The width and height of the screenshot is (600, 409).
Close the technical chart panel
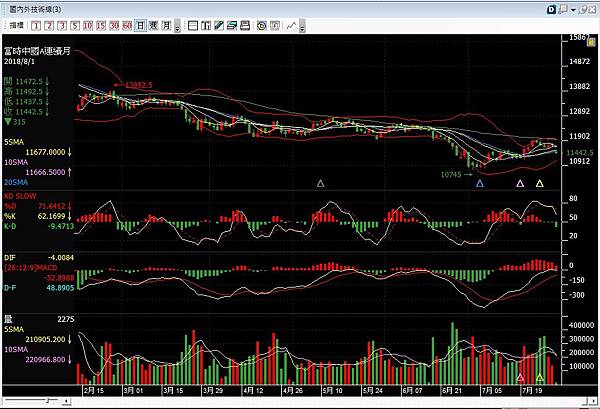593,10
